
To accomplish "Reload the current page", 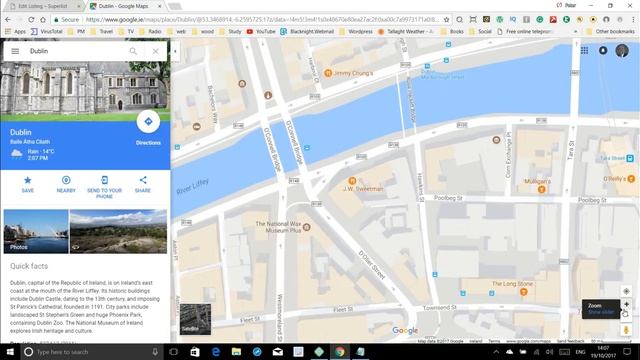I will click(31, 19).
